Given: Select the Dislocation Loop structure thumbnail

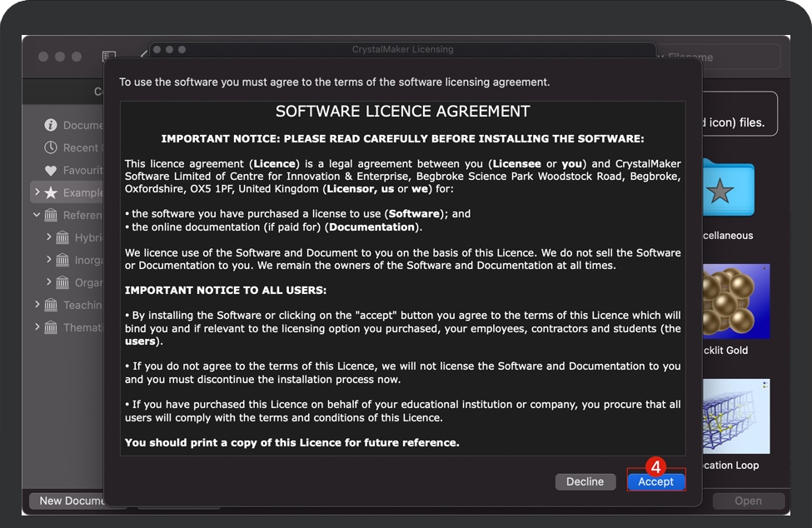Looking at the screenshot, I should [x=736, y=416].
